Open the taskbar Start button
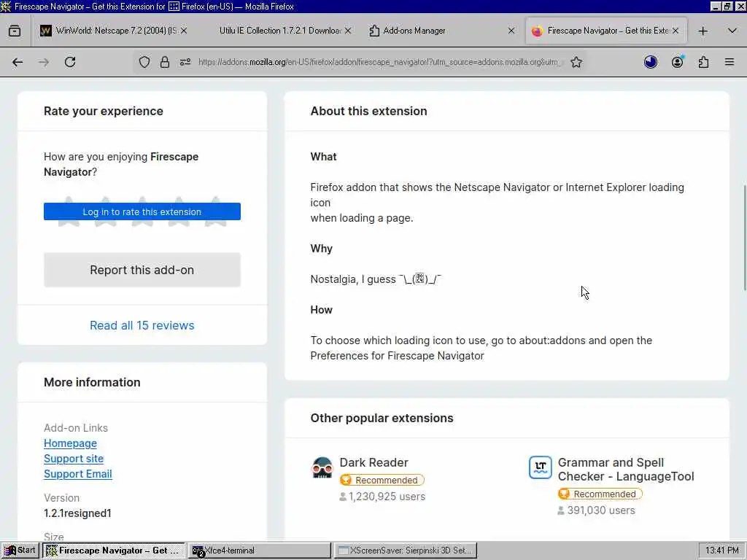The width and height of the screenshot is (747, 560). [x=20, y=551]
